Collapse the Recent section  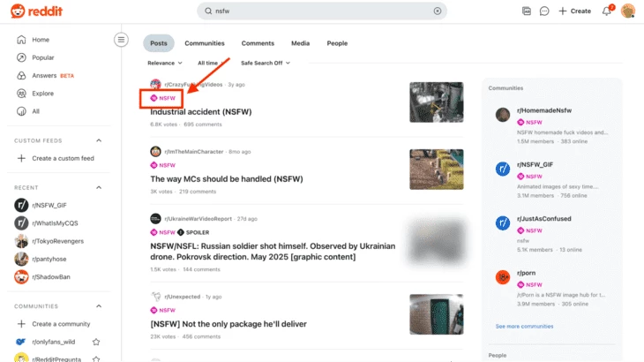tap(99, 187)
